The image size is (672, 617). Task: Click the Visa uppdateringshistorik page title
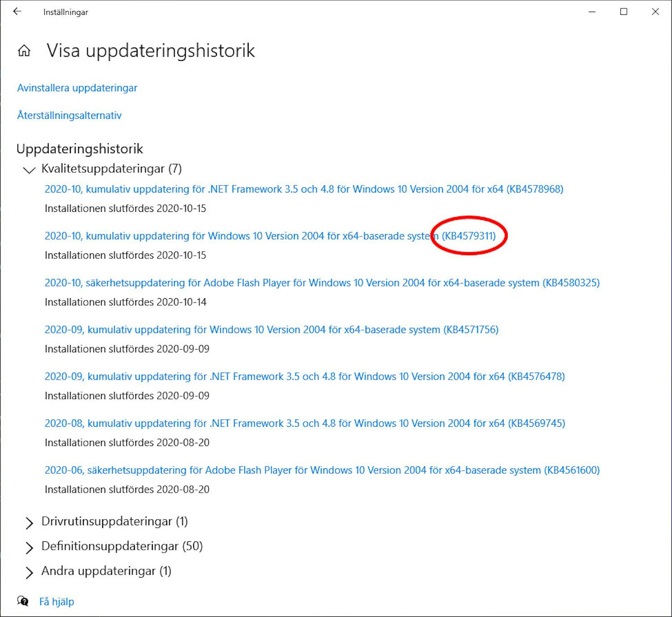point(150,51)
